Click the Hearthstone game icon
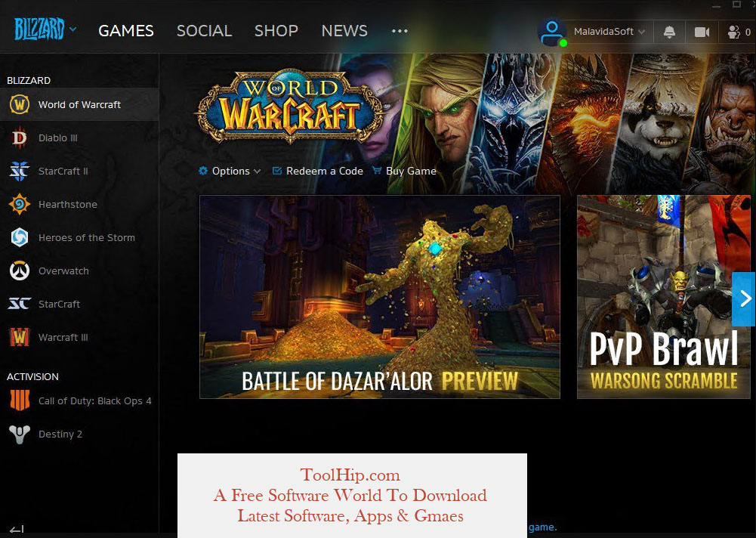Screen dimensions: 756x538 20,204
